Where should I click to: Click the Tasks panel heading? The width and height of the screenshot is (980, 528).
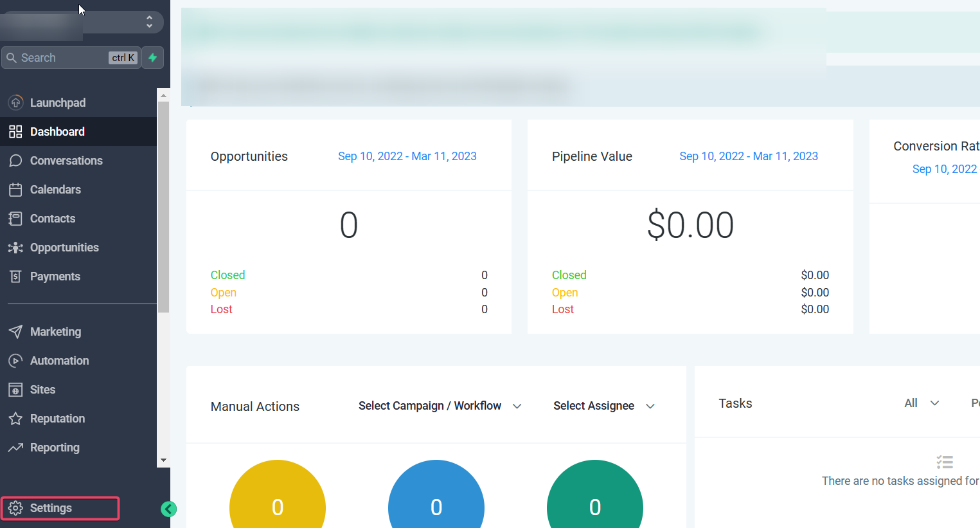tap(735, 403)
